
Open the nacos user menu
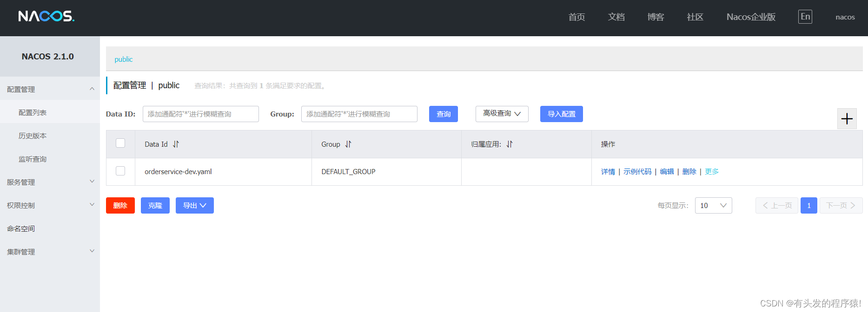click(845, 17)
